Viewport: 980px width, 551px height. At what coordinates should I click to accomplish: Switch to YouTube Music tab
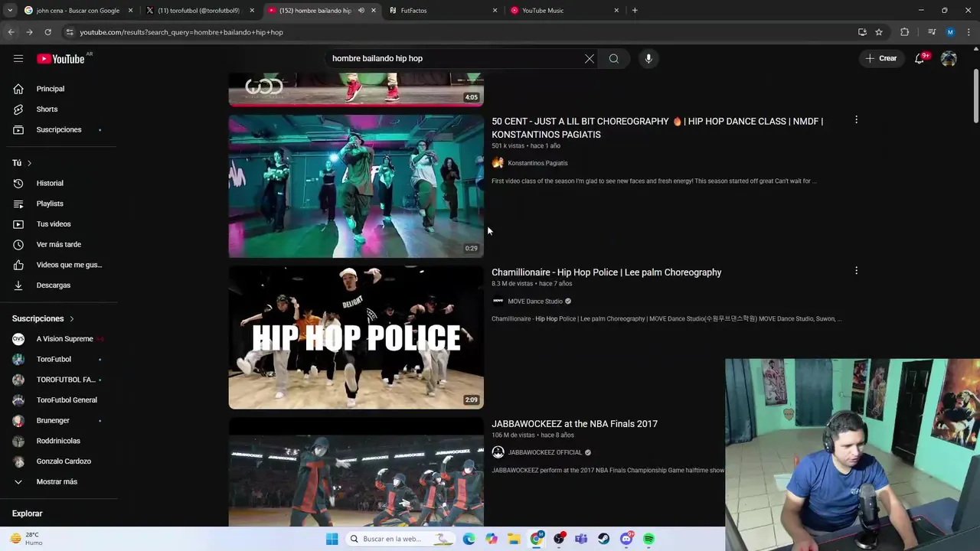coord(565,11)
